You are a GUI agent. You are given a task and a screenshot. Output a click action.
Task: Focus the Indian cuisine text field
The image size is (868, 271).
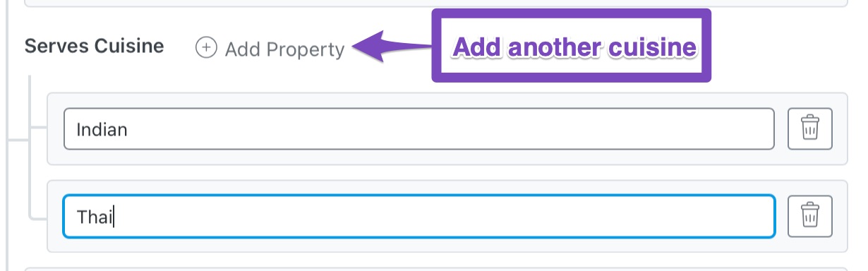click(x=419, y=129)
